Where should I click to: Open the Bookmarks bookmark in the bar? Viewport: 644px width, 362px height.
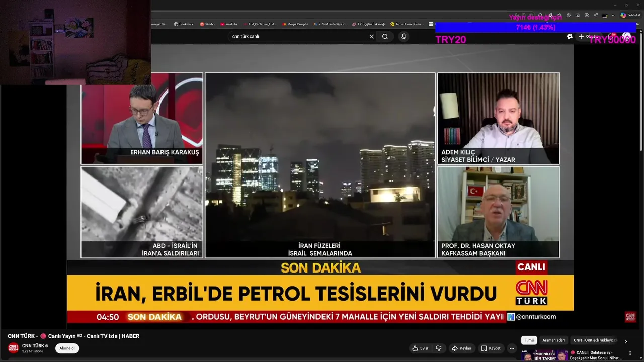click(x=184, y=24)
